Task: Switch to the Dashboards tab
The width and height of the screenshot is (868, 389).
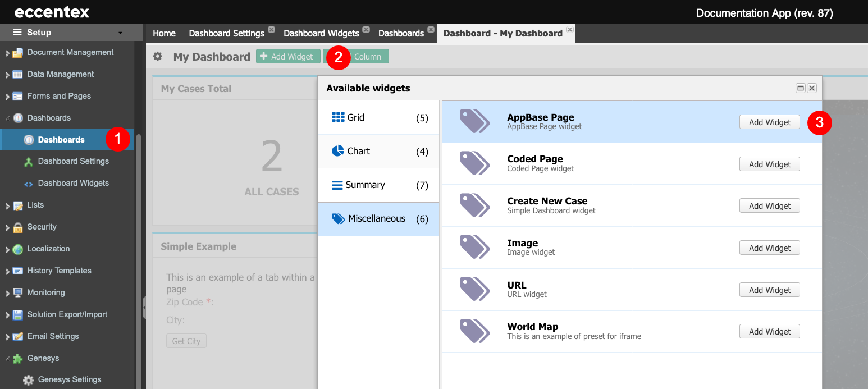Action: [x=401, y=33]
